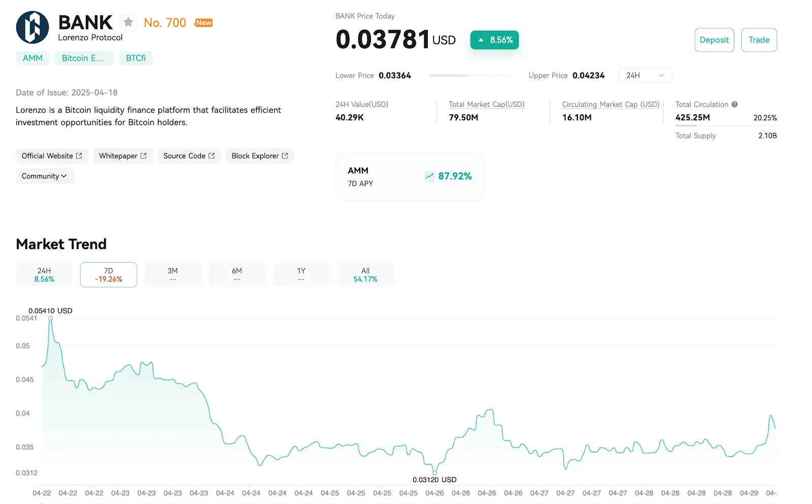Click the Lorenzo Protocol BANK logo
Screen dimensions: 812x504
[32, 27]
